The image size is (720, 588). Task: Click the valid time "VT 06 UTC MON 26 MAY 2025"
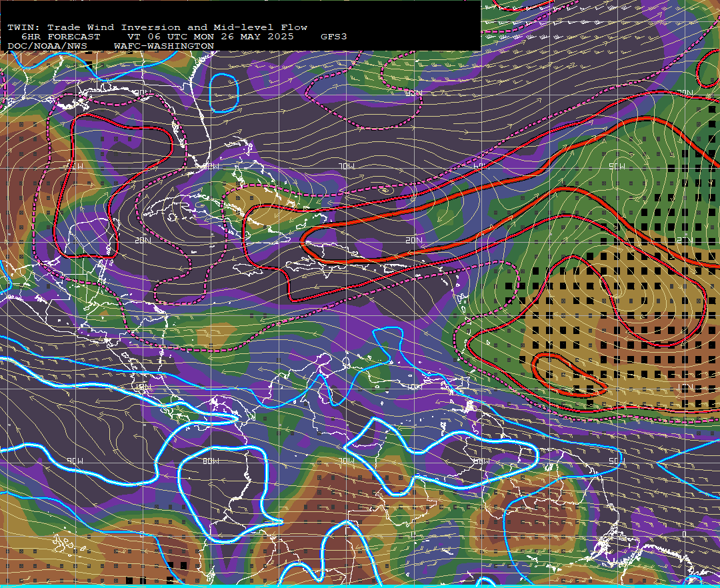pyautogui.click(x=210, y=37)
